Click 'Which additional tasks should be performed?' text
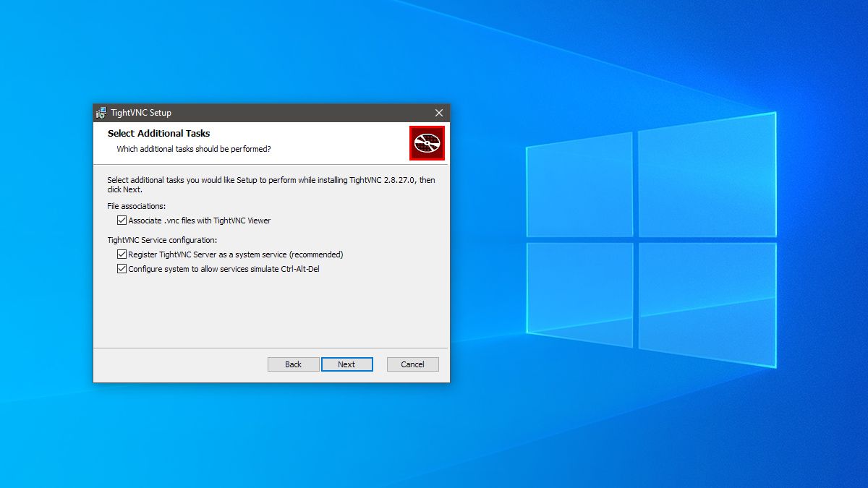 [194, 149]
